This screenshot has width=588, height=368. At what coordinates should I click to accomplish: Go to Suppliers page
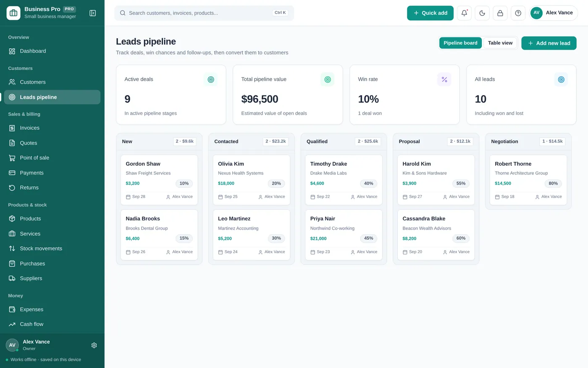[52, 278]
